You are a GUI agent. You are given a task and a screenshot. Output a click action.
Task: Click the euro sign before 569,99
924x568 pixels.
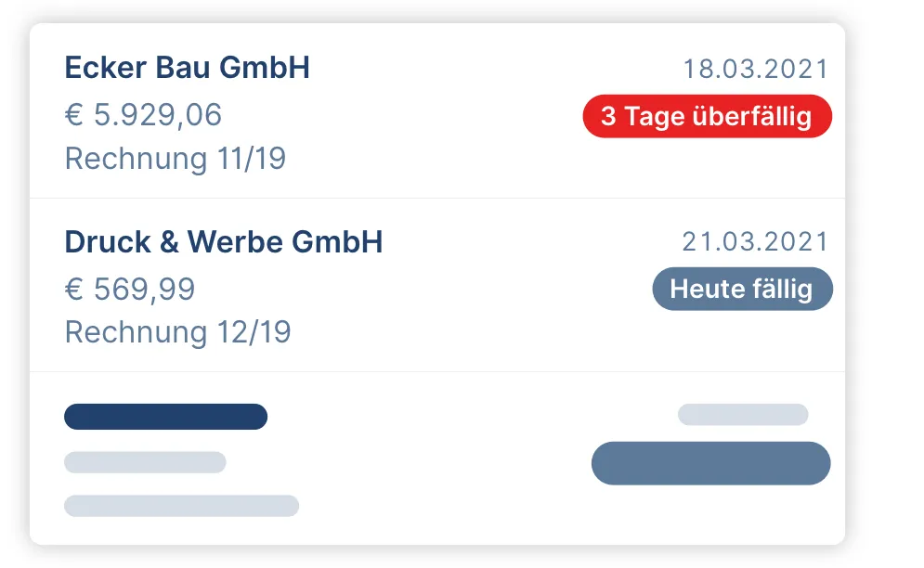click(73, 289)
